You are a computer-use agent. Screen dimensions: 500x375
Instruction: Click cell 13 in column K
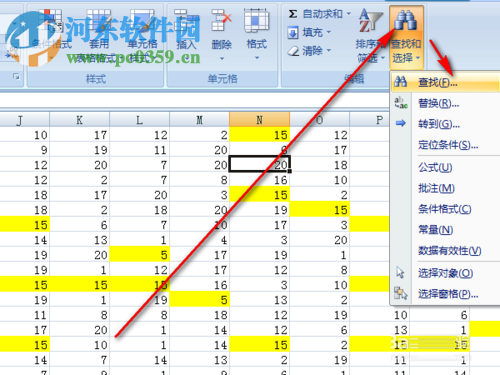pos(80,240)
